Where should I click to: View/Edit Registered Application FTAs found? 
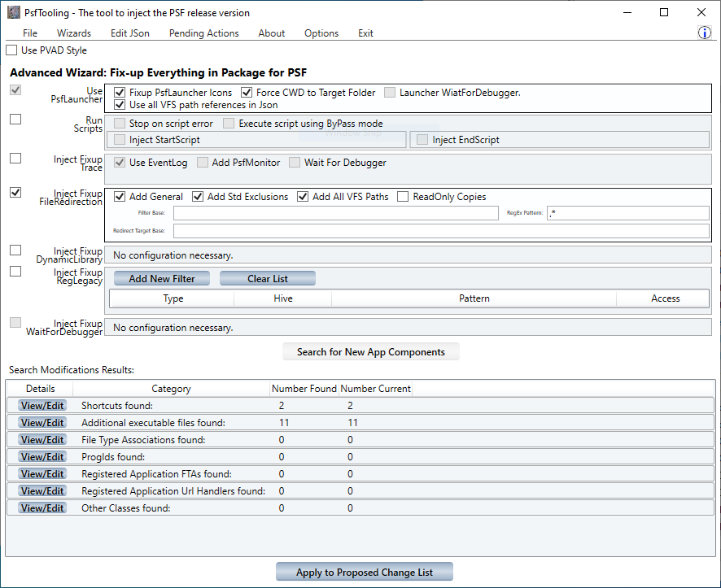click(x=42, y=473)
